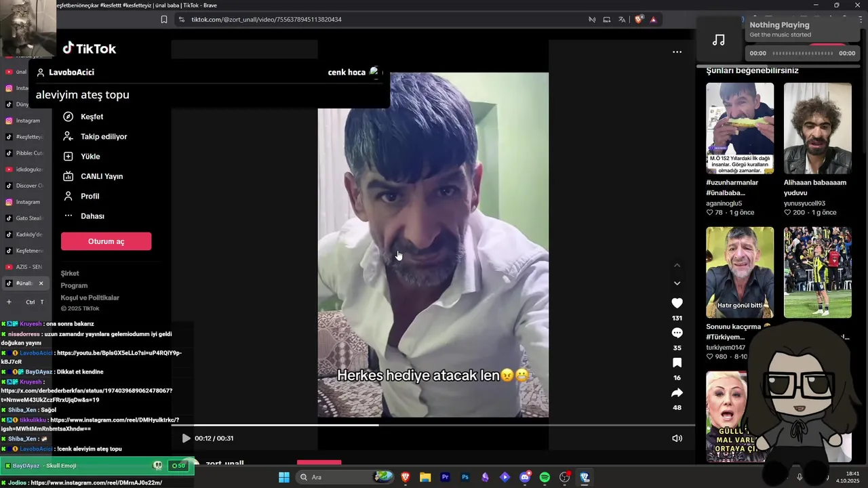Click the youtu.be link in chat

pyautogui.click(x=92, y=357)
